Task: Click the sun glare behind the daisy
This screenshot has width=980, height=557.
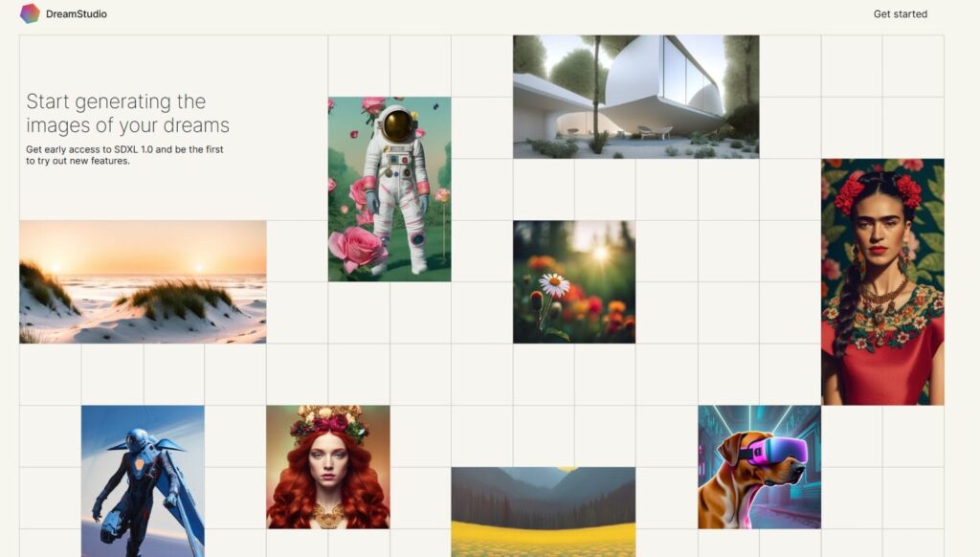Action: pyautogui.click(x=601, y=254)
